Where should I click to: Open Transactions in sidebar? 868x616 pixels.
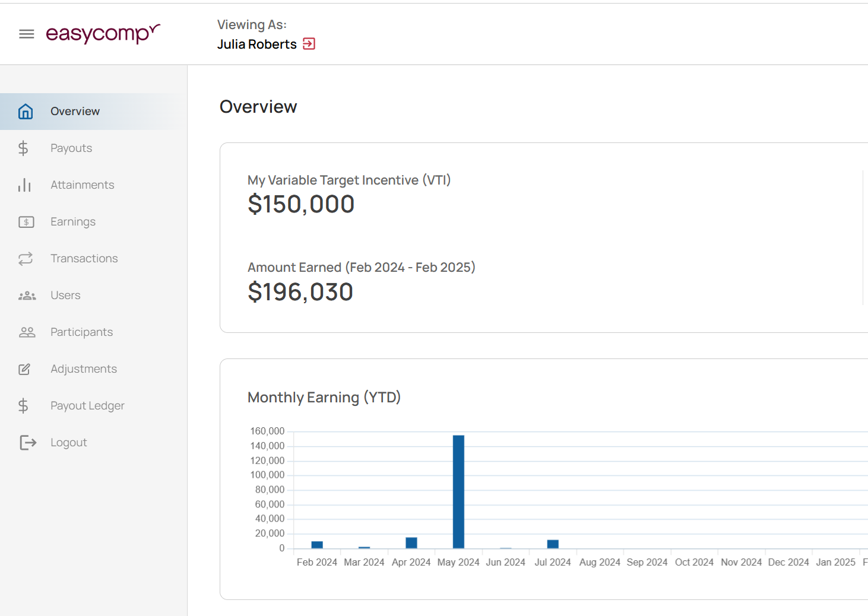coord(84,259)
